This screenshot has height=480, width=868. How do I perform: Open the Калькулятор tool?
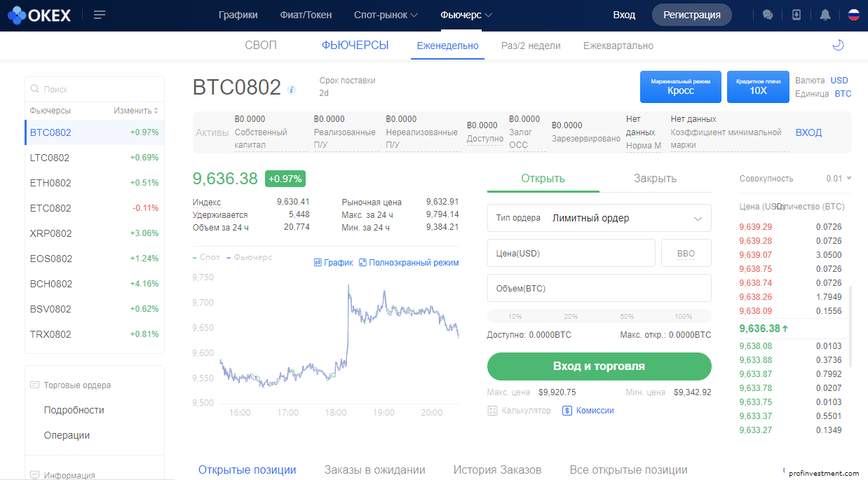point(520,411)
